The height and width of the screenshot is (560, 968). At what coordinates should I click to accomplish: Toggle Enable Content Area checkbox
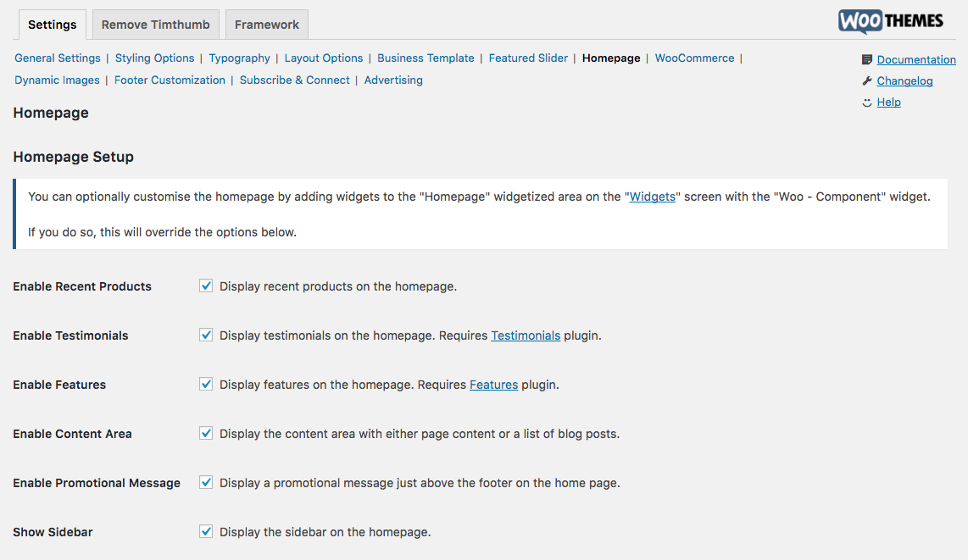click(x=206, y=433)
